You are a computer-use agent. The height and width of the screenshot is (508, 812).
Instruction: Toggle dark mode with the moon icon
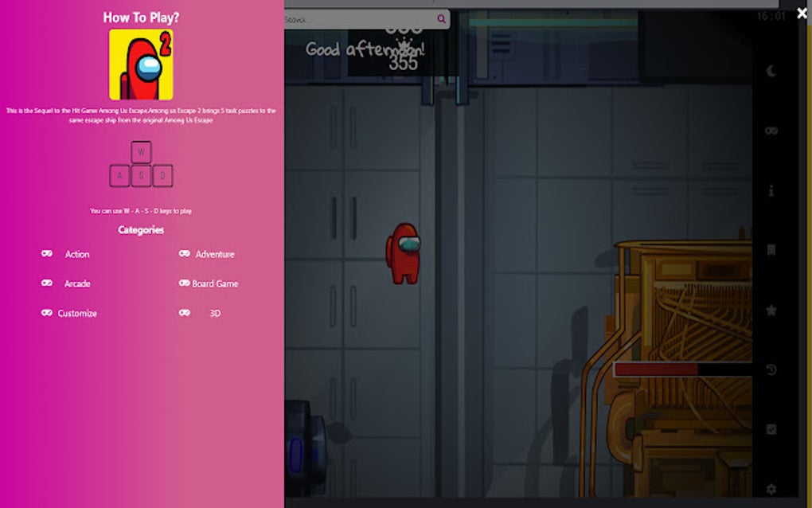(771, 72)
